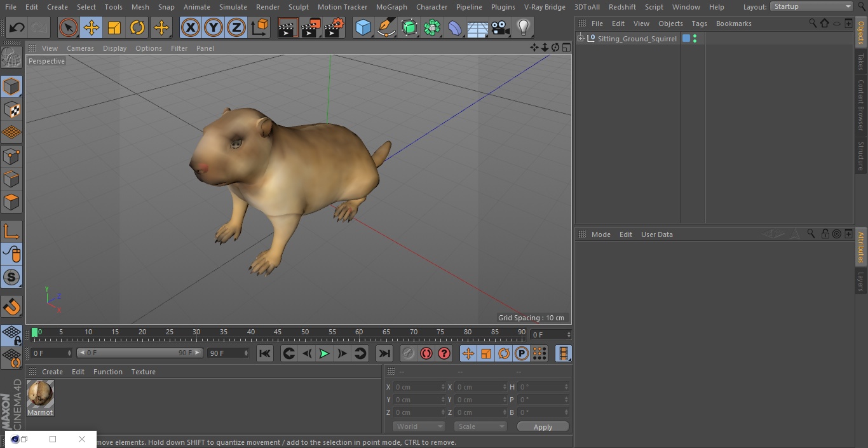Select the Rotate tool
Viewport: 868px width, 448px height.
137,28
